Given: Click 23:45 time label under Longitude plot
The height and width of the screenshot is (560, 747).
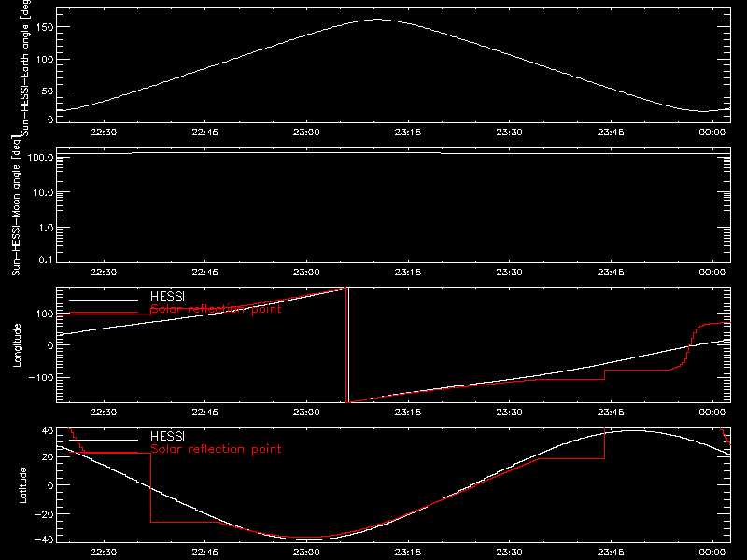Looking at the screenshot, I should click(611, 413).
